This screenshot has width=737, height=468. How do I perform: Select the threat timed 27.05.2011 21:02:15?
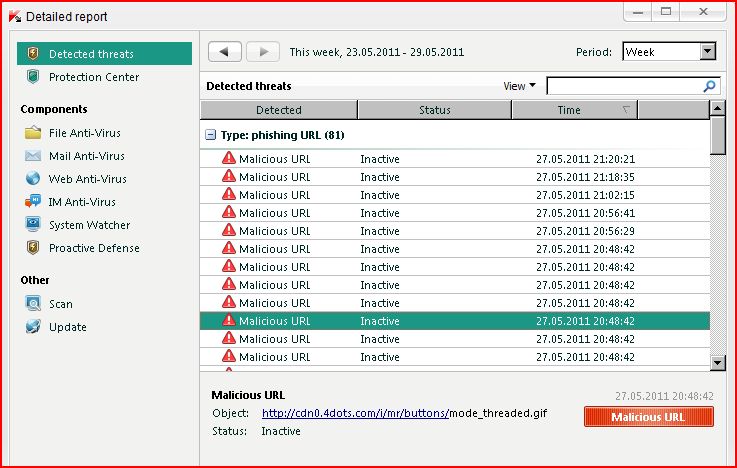point(455,195)
